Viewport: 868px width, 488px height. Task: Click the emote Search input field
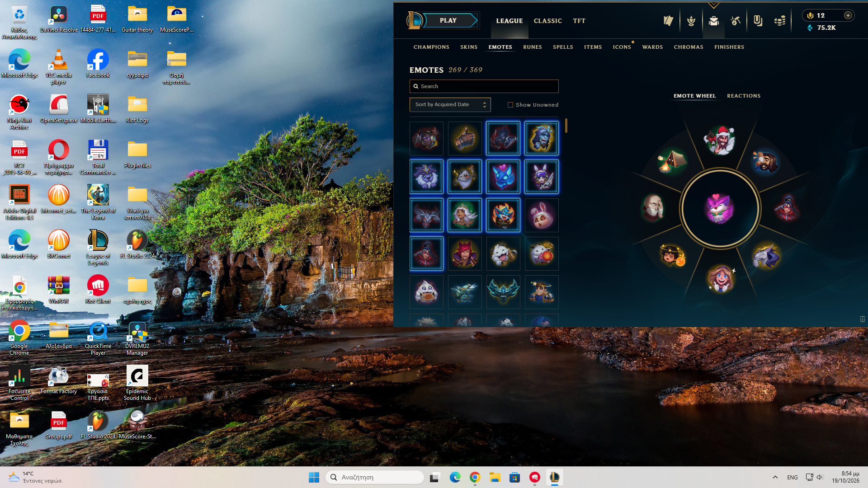[x=484, y=86]
